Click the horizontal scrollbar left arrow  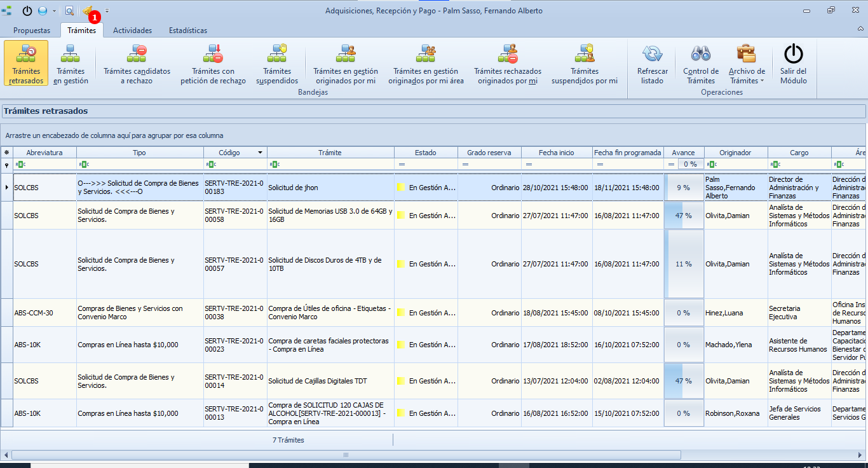click(6, 455)
